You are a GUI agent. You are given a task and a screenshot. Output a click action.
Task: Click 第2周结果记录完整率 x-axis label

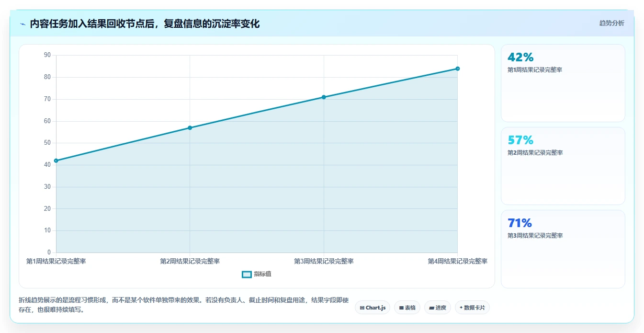pyautogui.click(x=190, y=261)
